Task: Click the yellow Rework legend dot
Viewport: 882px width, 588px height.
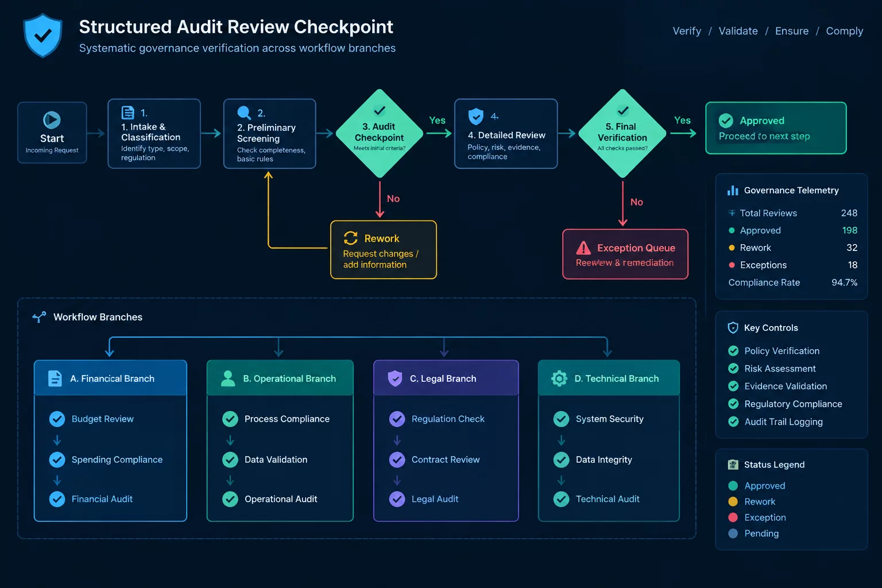Action: 733,501
